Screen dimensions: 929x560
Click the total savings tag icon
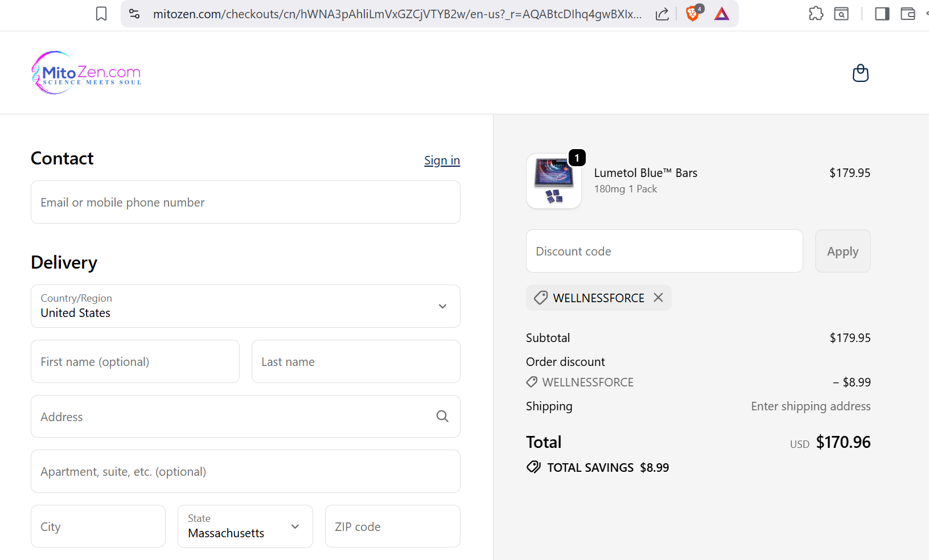coord(533,467)
